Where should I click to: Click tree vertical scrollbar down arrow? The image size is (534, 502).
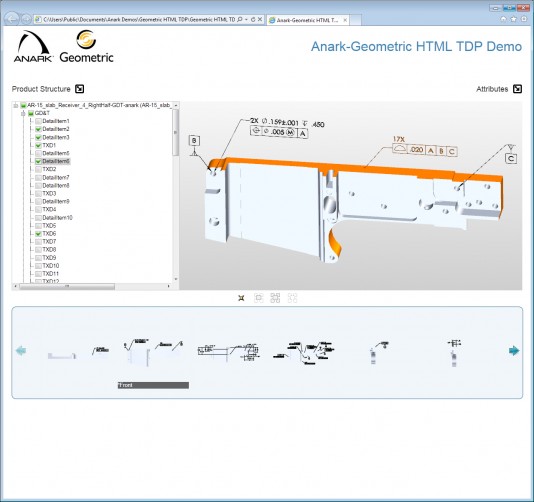click(176, 279)
